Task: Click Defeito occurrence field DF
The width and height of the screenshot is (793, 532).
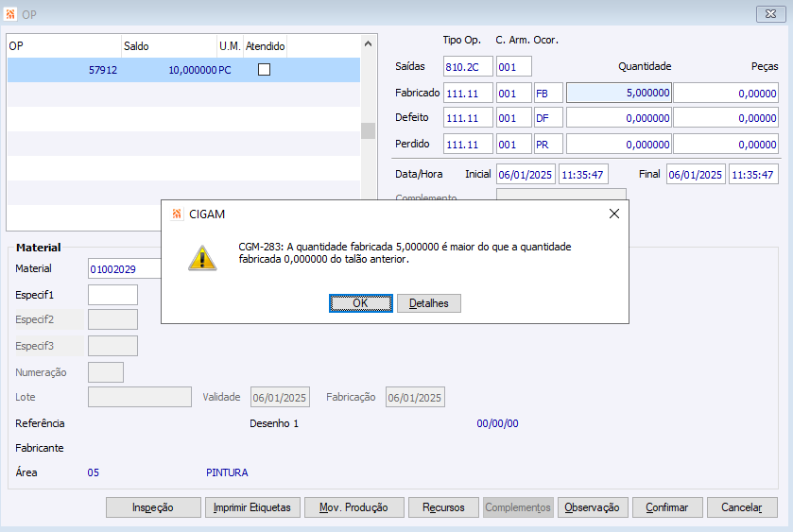Action: point(548,118)
